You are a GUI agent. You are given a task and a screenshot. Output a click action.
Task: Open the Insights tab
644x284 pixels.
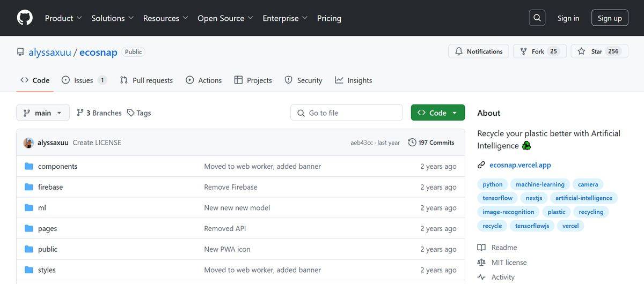pyautogui.click(x=354, y=80)
